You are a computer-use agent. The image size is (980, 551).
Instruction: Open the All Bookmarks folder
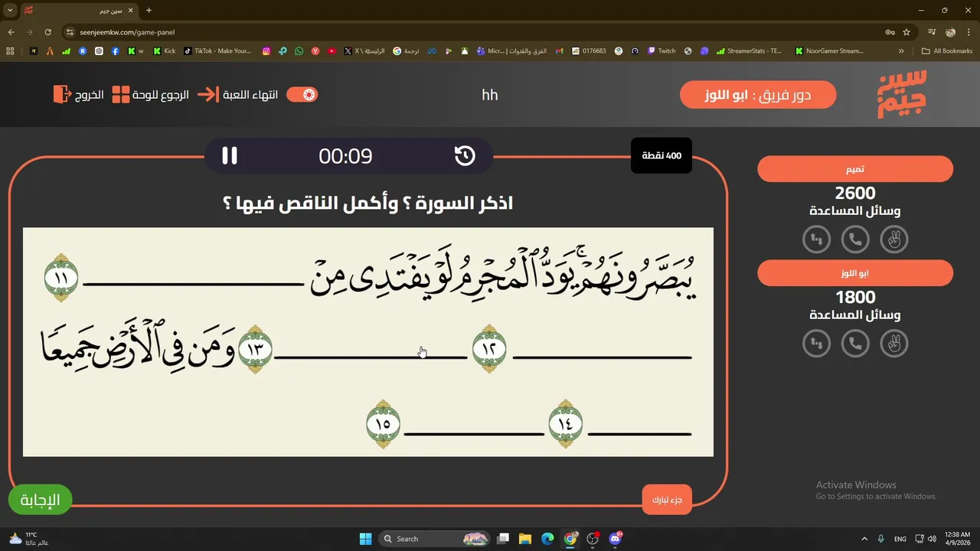(947, 51)
